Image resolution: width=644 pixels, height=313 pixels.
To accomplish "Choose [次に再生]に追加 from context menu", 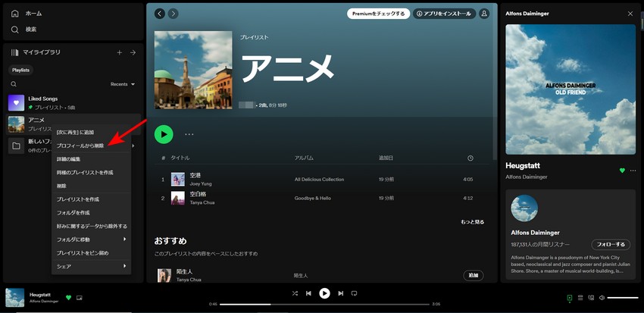I will [x=91, y=133].
